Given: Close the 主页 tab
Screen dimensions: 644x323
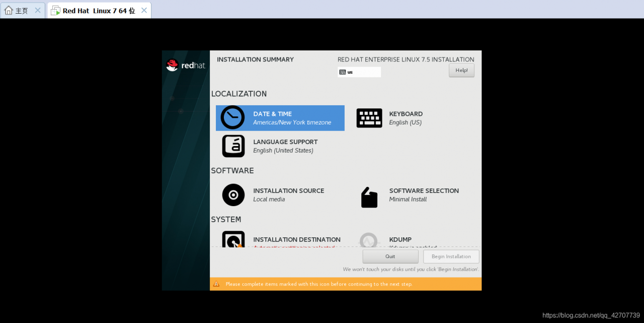Looking at the screenshot, I should (38, 10).
